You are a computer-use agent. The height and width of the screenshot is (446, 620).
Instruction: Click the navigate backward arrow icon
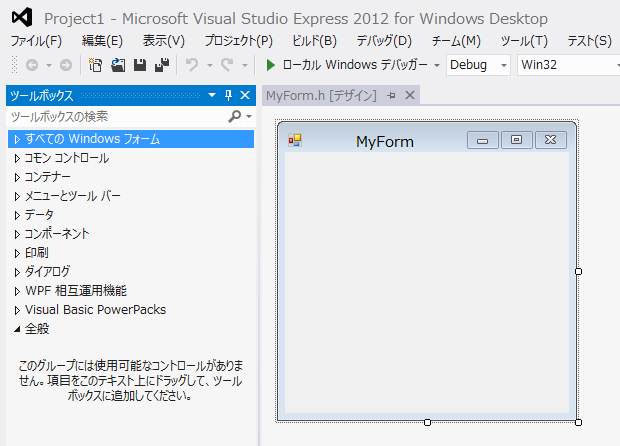pos(32,65)
